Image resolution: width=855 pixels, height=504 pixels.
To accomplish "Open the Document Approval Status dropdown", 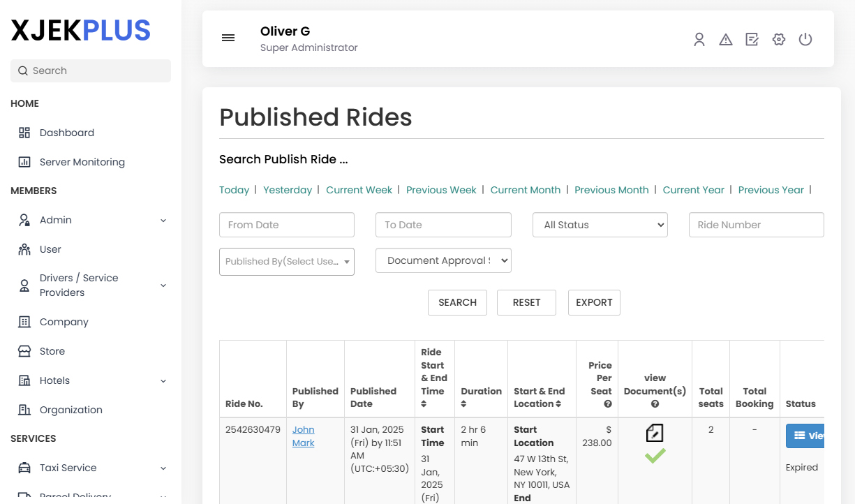I will (443, 260).
